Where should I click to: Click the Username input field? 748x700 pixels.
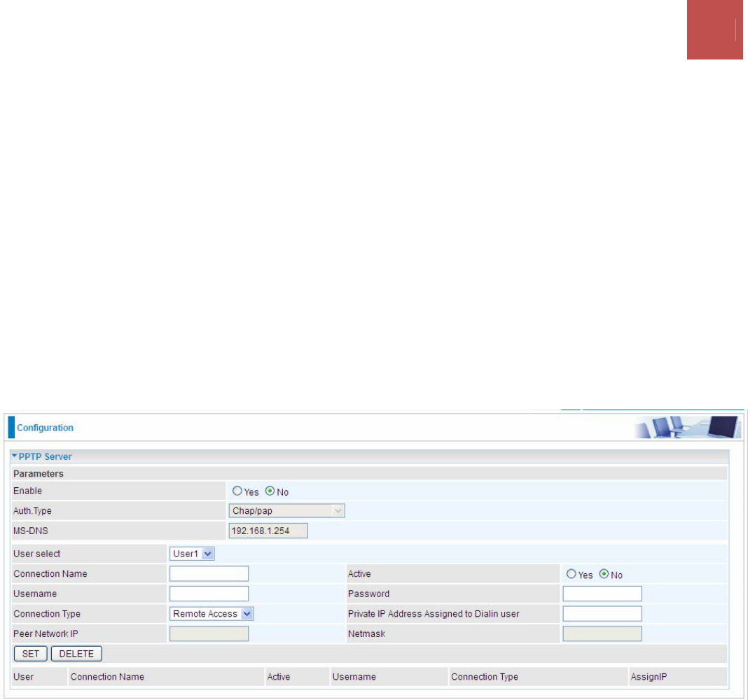tap(209, 594)
